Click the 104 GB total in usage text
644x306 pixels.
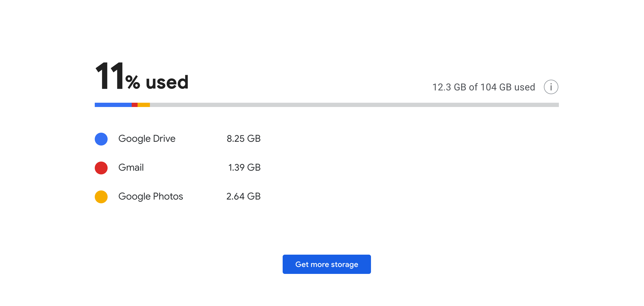(x=496, y=87)
